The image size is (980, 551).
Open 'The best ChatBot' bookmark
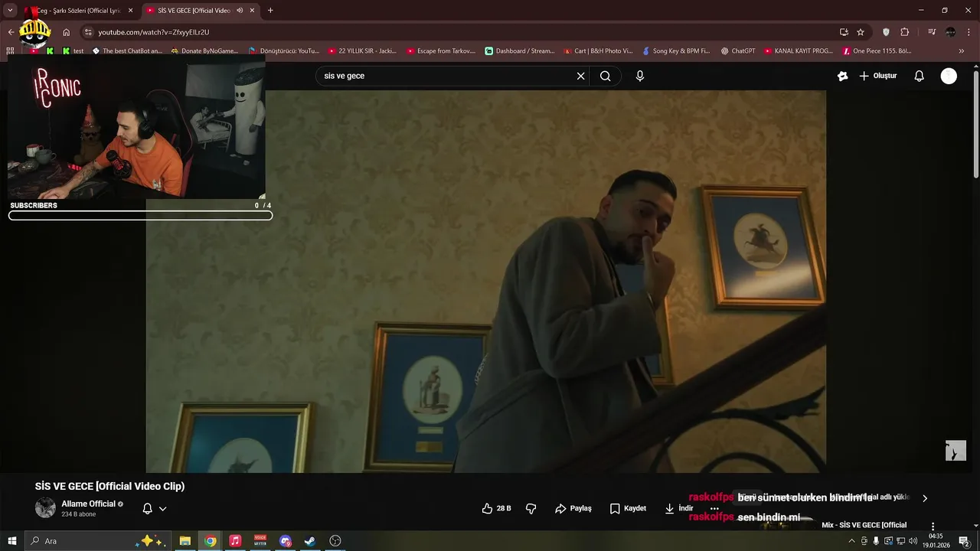pos(127,51)
